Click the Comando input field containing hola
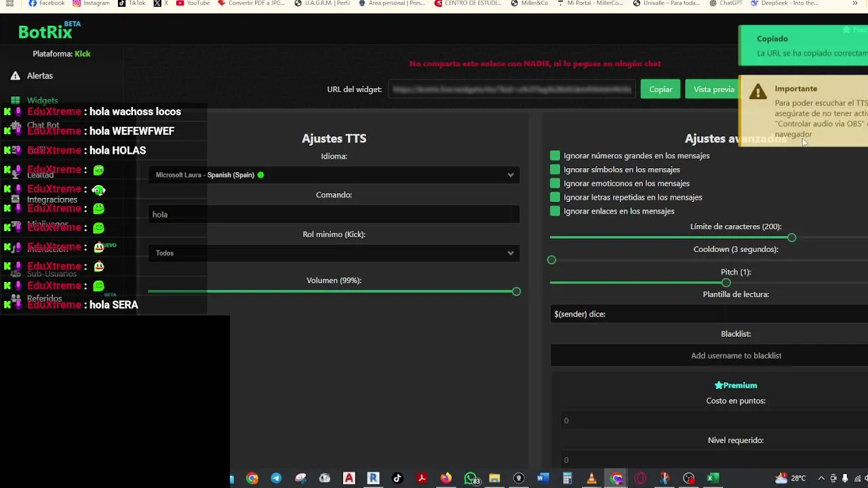This screenshot has width=868, height=488. (x=334, y=214)
